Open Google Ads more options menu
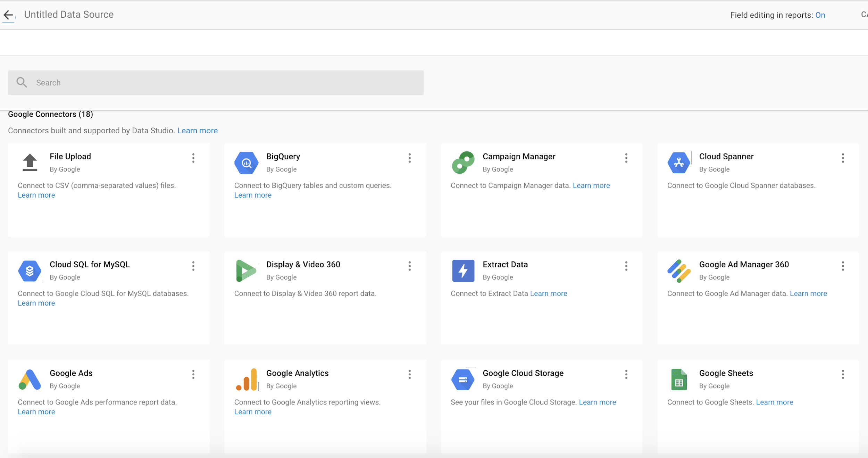This screenshot has height=458, width=868. 193,374
